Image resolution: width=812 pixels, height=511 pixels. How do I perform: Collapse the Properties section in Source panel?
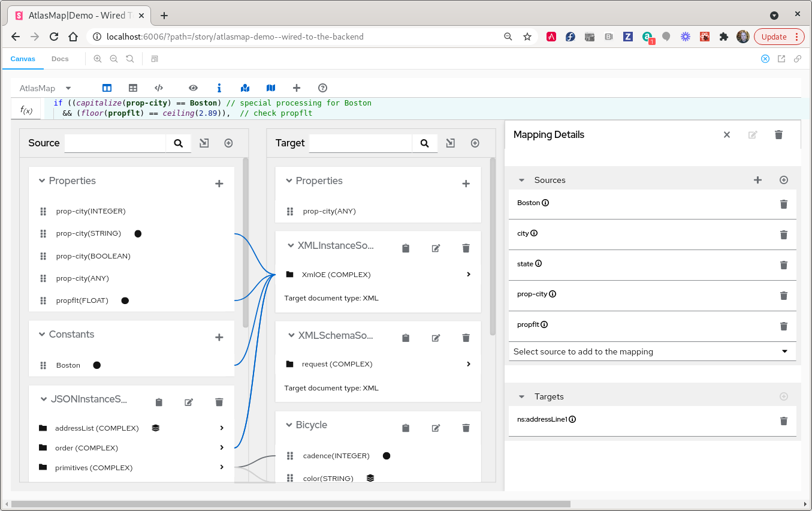tap(42, 180)
